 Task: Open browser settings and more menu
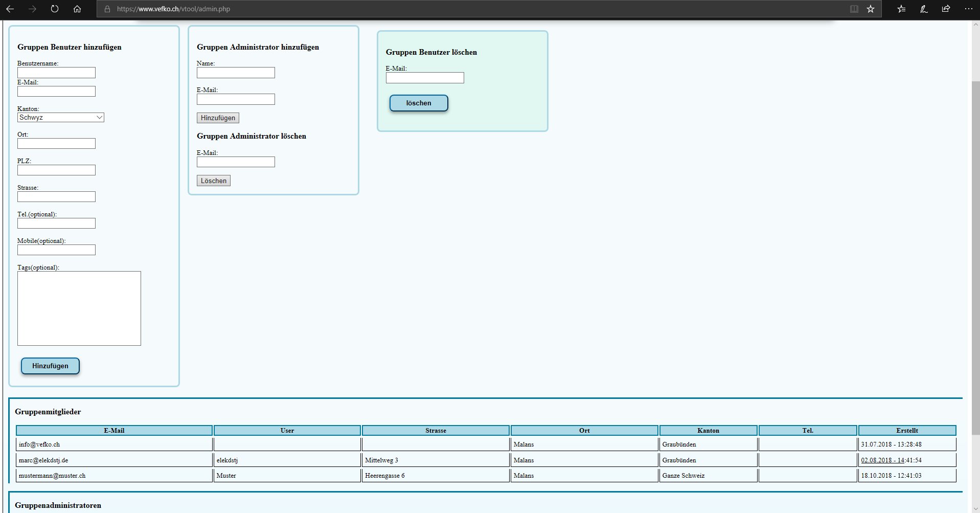pyautogui.click(x=968, y=9)
